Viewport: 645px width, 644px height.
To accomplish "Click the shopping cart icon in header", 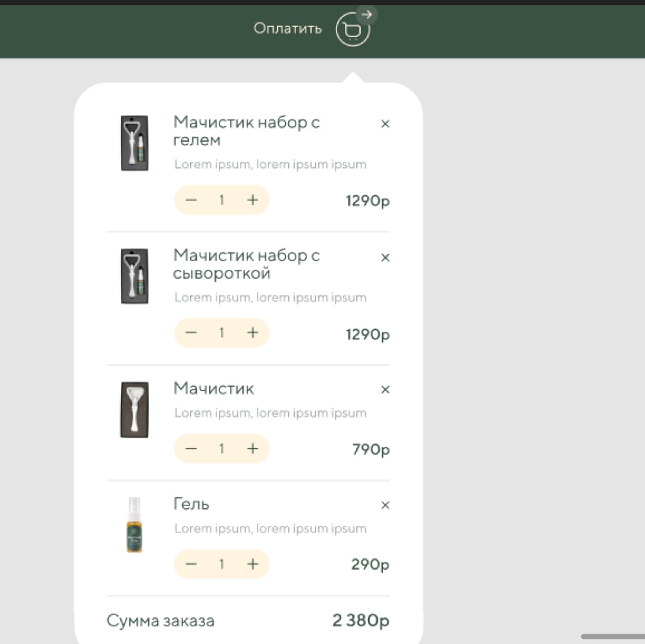I will coord(352,29).
